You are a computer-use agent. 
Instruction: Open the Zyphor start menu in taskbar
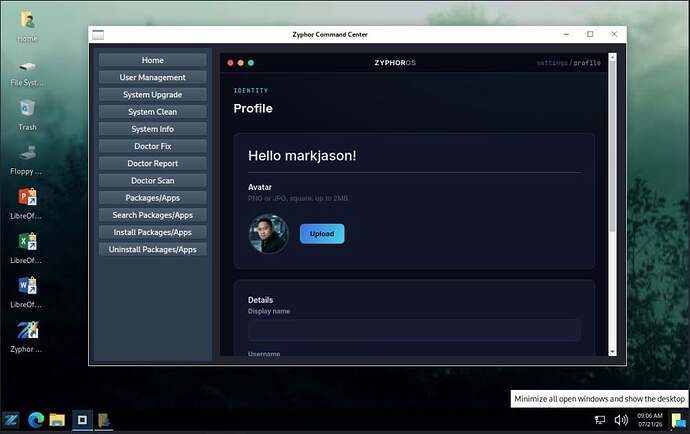tap(11, 420)
